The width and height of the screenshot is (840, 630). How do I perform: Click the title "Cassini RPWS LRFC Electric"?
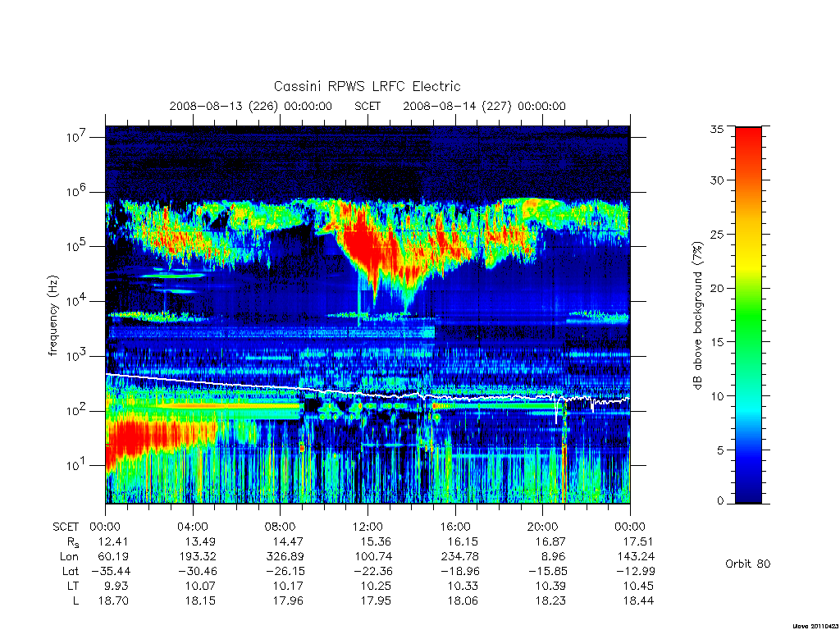(x=367, y=86)
